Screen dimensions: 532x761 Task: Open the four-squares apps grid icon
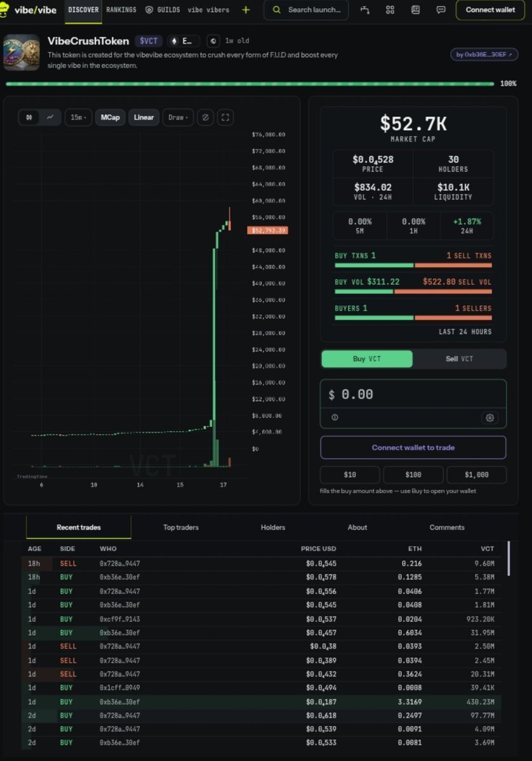tap(390, 10)
